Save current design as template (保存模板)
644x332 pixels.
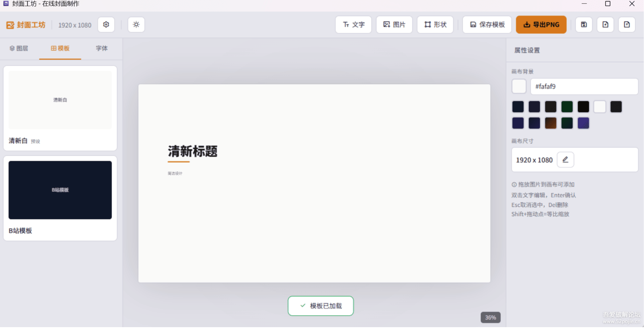pyautogui.click(x=487, y=25)
